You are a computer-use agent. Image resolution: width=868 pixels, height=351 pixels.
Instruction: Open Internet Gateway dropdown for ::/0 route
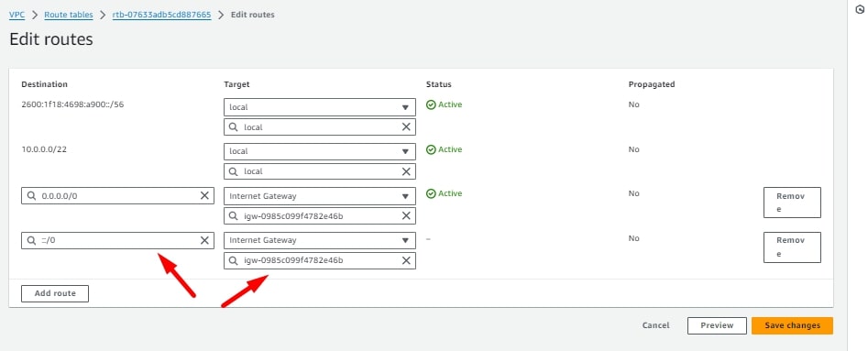(319, 240)
